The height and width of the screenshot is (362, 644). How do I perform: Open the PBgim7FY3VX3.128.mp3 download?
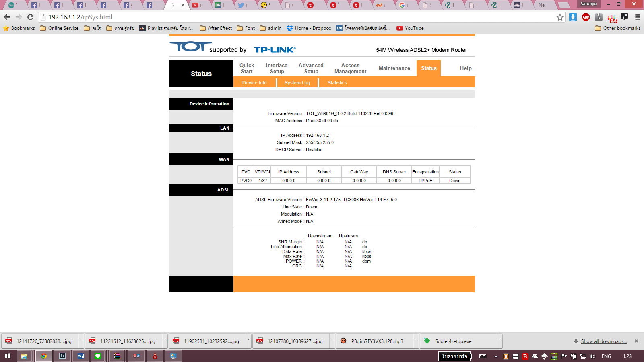tap(375, 341)
